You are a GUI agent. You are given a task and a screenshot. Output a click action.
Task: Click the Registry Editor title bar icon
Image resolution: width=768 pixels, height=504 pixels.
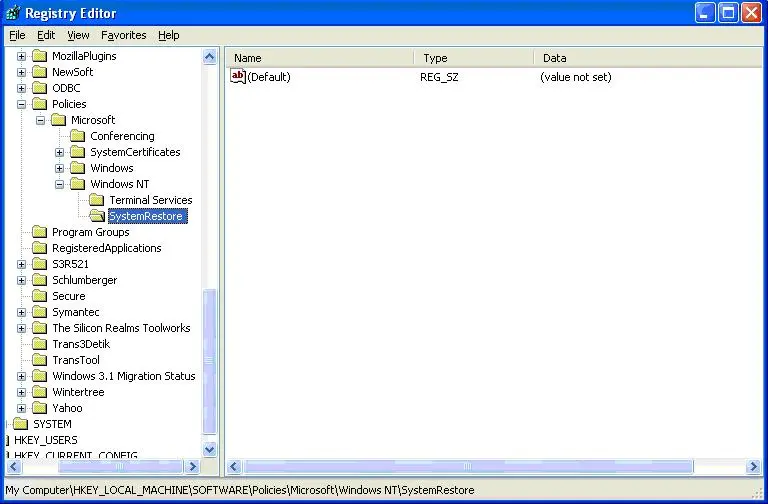12,13
